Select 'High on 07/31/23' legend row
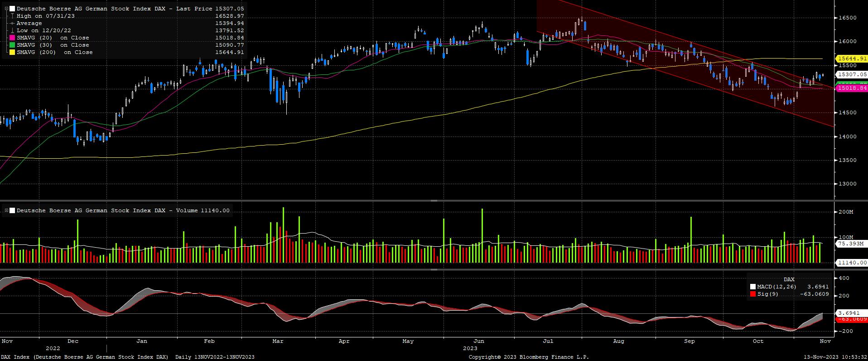 tap(46, 16)
